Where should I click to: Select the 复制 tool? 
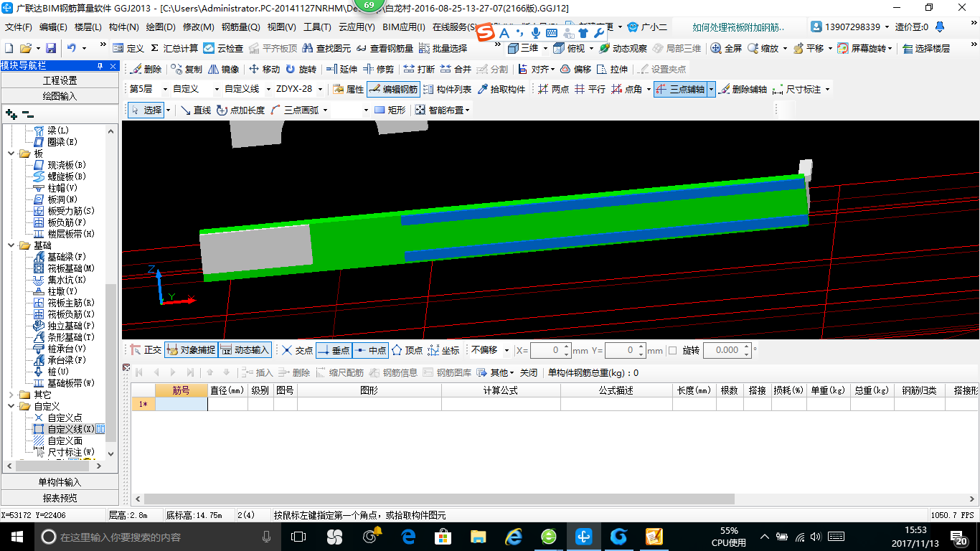(x=187, y=70)
